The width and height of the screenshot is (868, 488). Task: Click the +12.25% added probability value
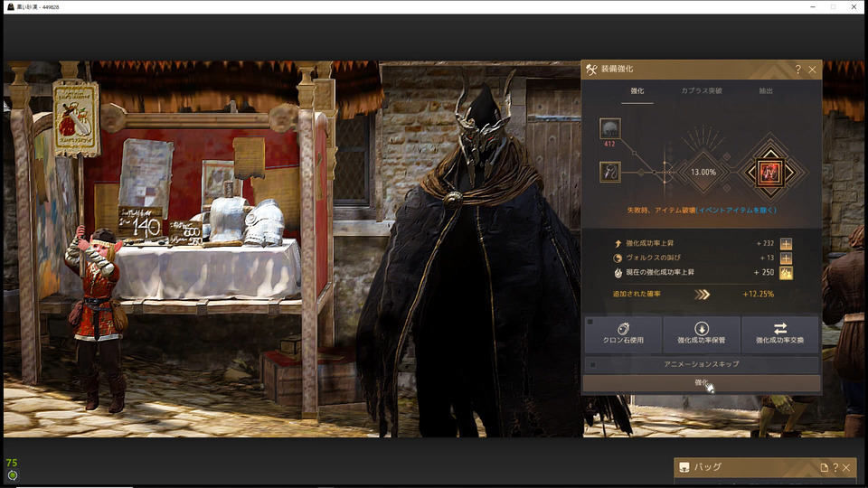pyautogui.click(x=759, y=294)
